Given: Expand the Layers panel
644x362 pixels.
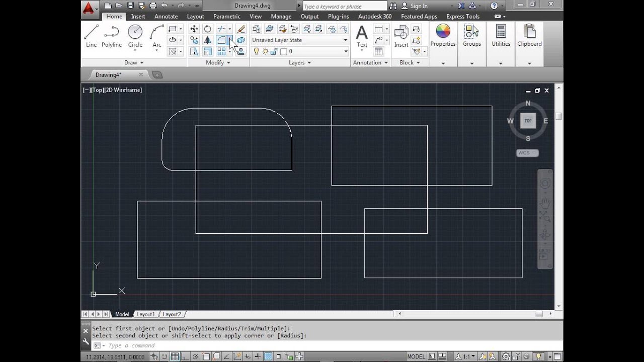Looking at the screenshot, I should pyautogui.click(x=300, y=62).
